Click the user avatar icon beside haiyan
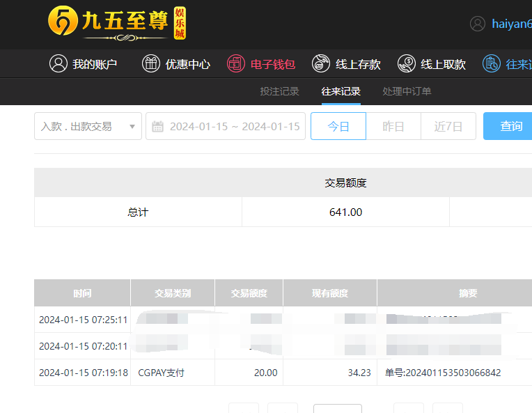The height and width of the screenshot is (413, 532). point(478,24)
